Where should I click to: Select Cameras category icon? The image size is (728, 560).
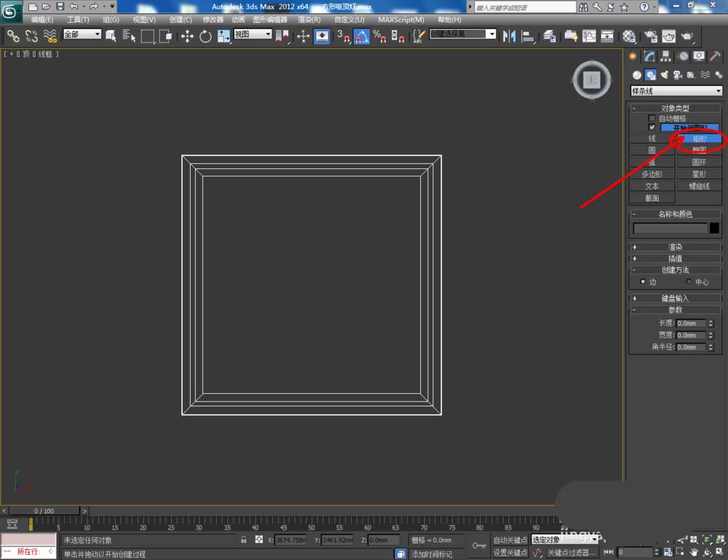pyautogui.click(x=678, y=75)
